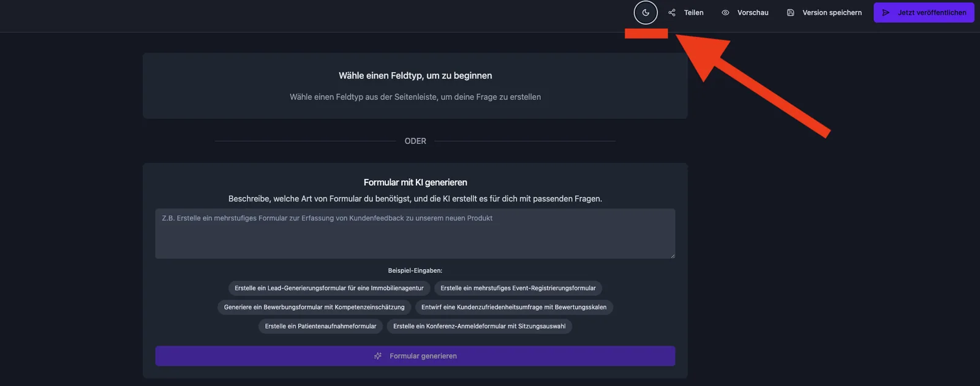Viewport: 980px width, 386px height.
Task: Click Jetzt veröffentlichen button
Action: (924, 12)
